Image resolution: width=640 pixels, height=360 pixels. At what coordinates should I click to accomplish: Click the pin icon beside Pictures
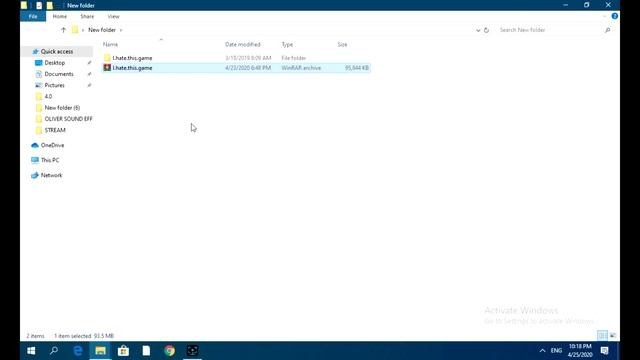tap(89, 85)
